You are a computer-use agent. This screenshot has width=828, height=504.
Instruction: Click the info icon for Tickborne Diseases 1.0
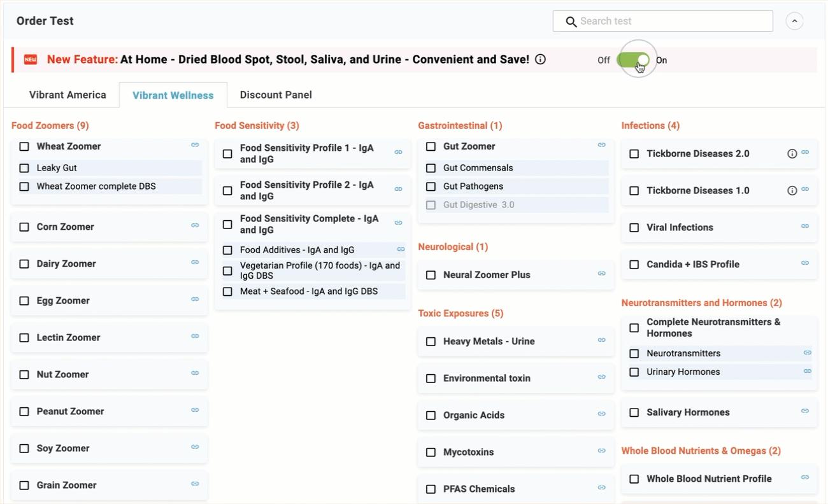click(791, 190)
